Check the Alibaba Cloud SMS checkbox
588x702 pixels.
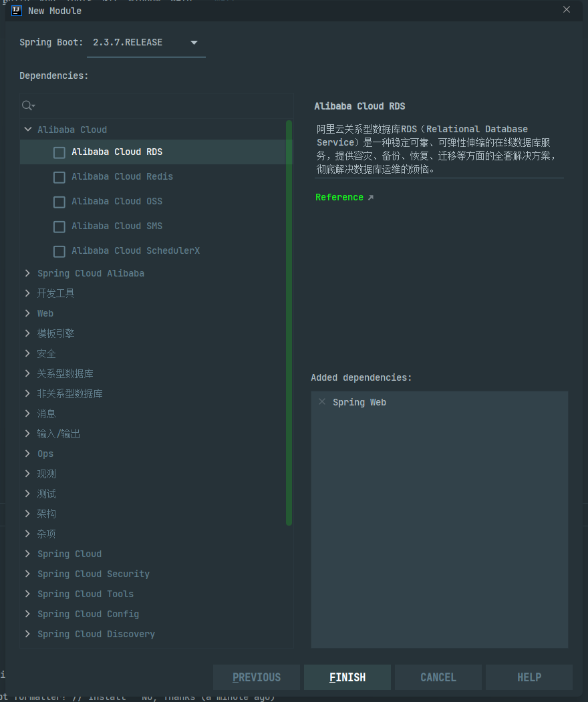[59, 226]
